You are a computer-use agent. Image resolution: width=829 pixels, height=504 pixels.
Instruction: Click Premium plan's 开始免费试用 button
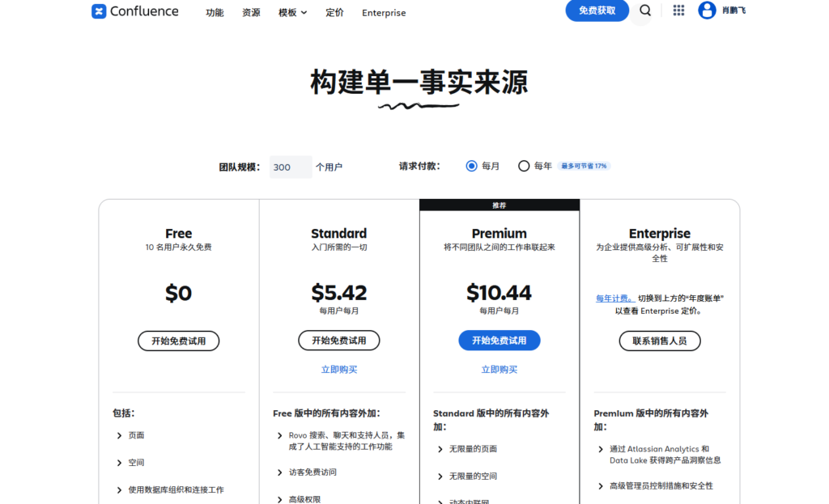(499, 340)
